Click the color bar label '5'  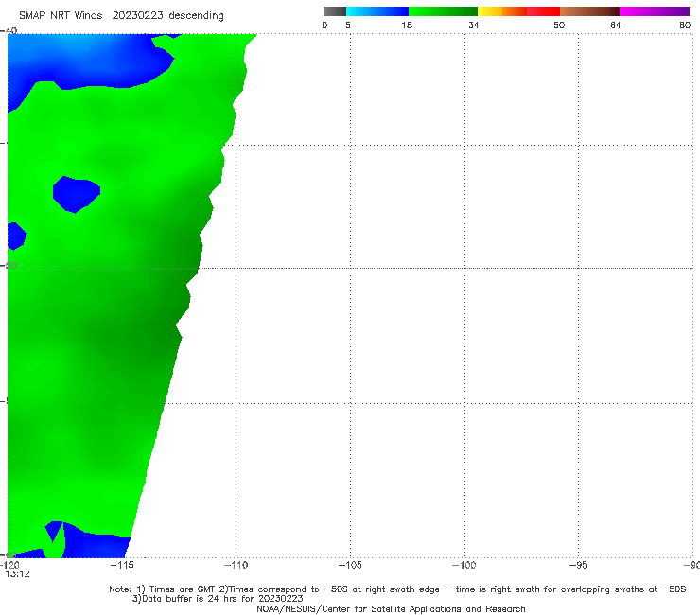pyautogui.click(x=348, y=25)
